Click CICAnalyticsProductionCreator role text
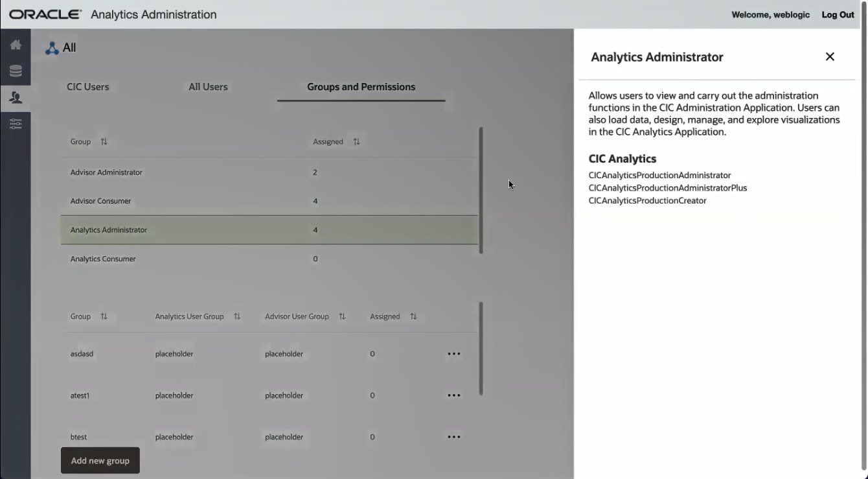The image size is (868, 479). (x=647, y=200)
